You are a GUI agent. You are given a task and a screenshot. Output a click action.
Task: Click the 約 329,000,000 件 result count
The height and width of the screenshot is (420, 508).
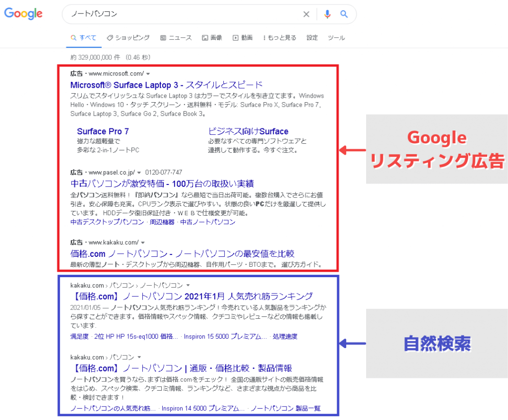(95, 58)
